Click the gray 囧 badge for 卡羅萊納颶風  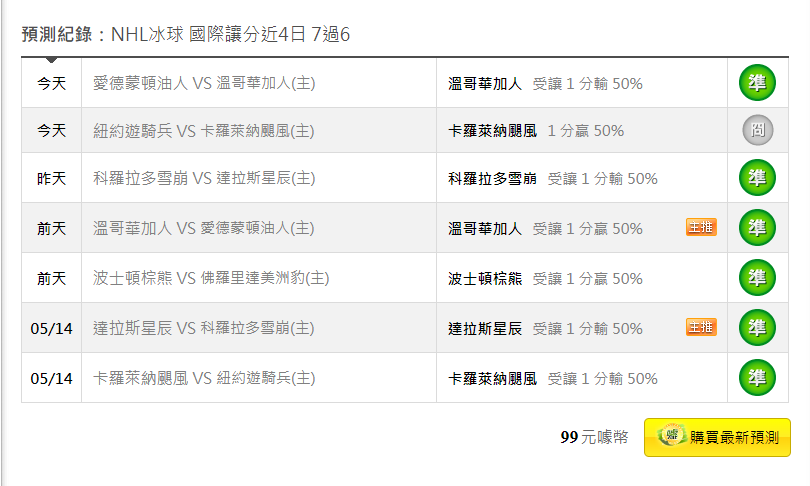(758, 130)
